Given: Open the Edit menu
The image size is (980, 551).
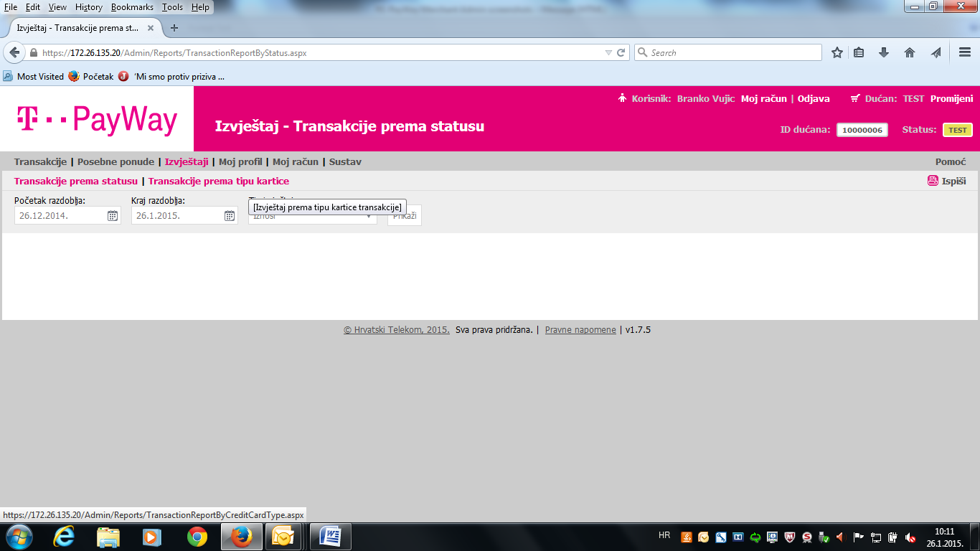Looking at the screenshot, I should coord(33,7).
